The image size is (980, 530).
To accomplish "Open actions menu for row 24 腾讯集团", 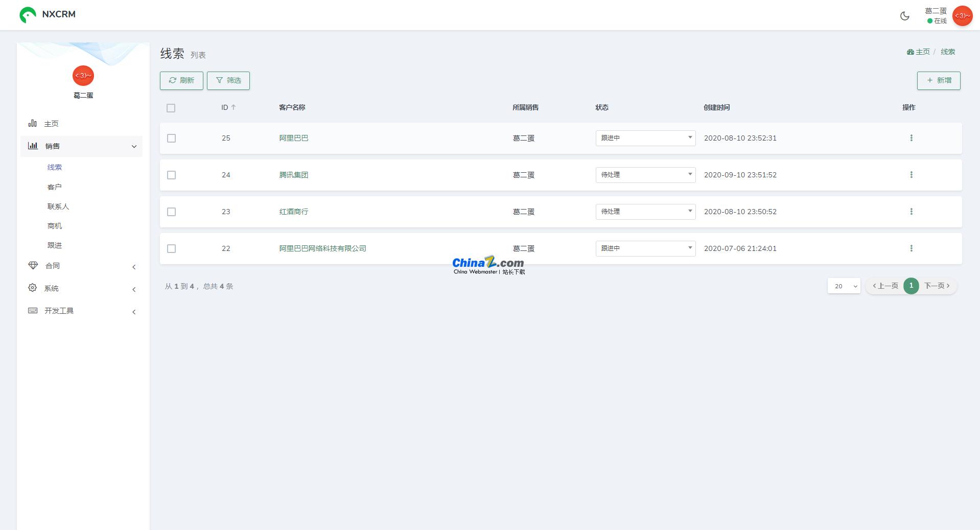I will point(911,175).
